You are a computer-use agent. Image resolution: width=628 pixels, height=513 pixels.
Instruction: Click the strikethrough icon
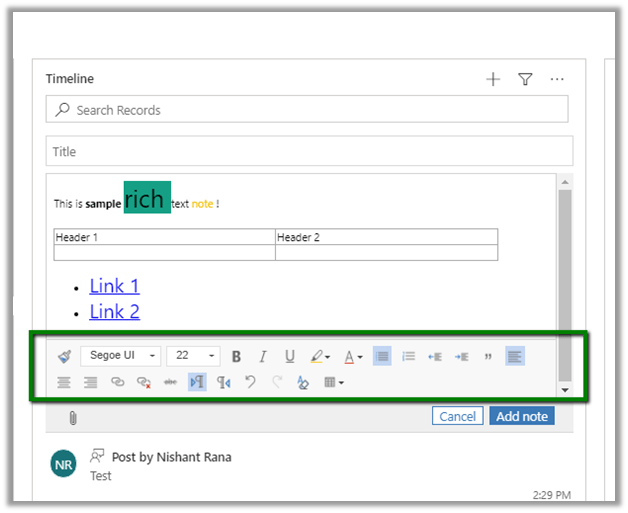170,382
